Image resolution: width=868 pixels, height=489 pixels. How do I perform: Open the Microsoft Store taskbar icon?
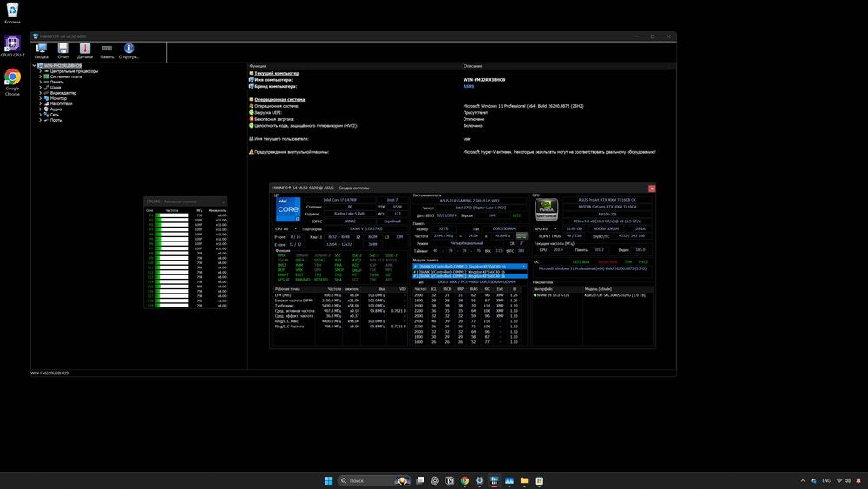[539, 480]
